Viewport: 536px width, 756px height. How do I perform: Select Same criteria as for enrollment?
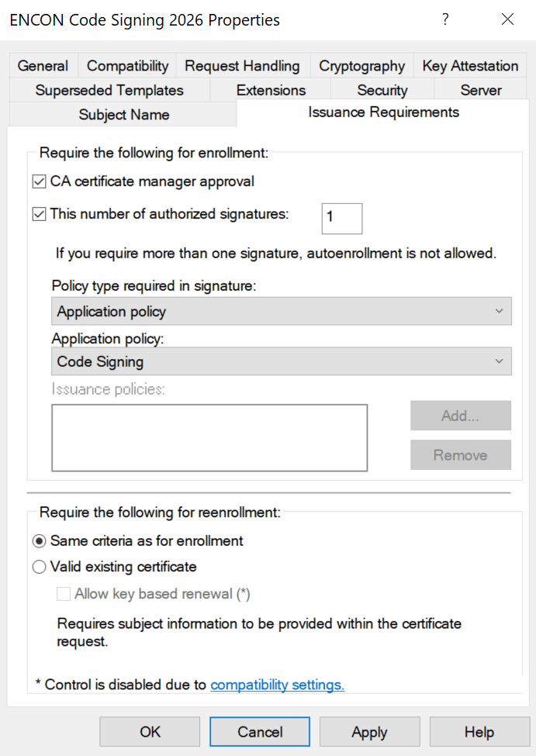pyautogui.click(x=40, y=540)
